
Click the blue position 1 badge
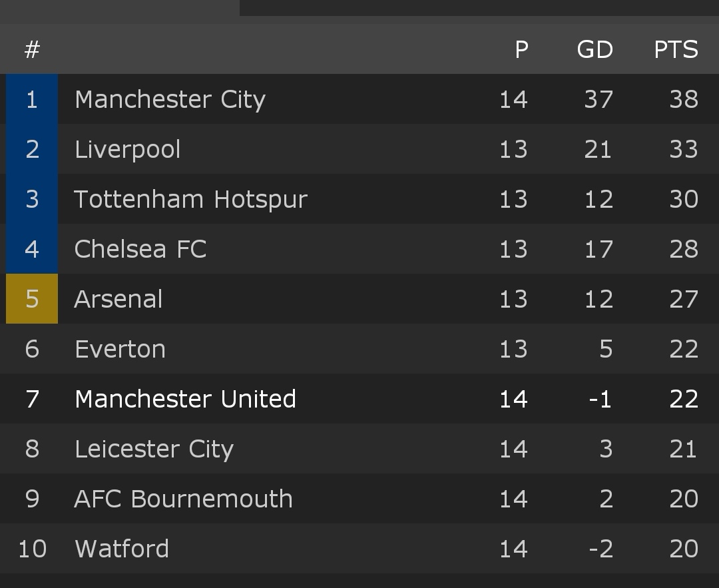pyautogui.click(x=32, y=99)
